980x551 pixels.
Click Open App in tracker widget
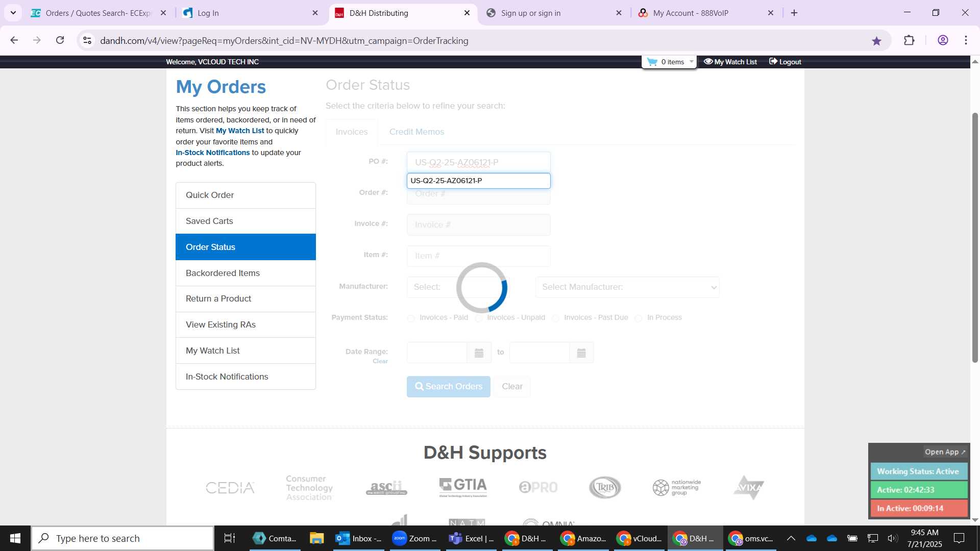tap(945, 452)
